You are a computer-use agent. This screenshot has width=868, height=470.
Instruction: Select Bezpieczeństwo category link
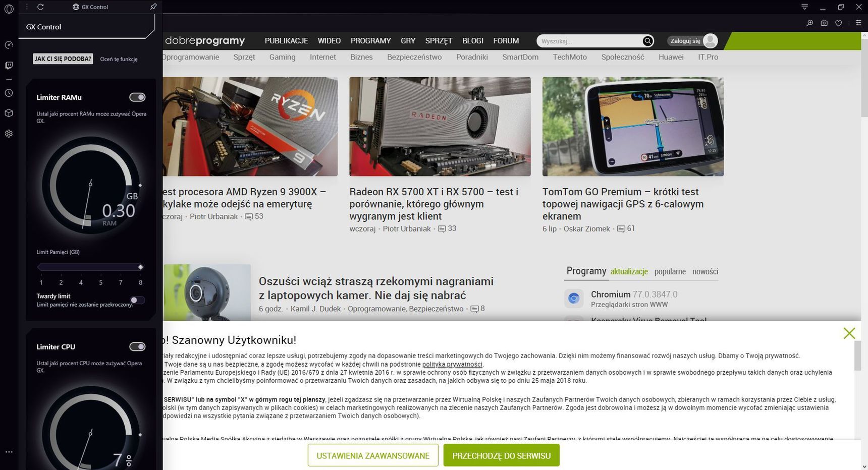point(414,57)
